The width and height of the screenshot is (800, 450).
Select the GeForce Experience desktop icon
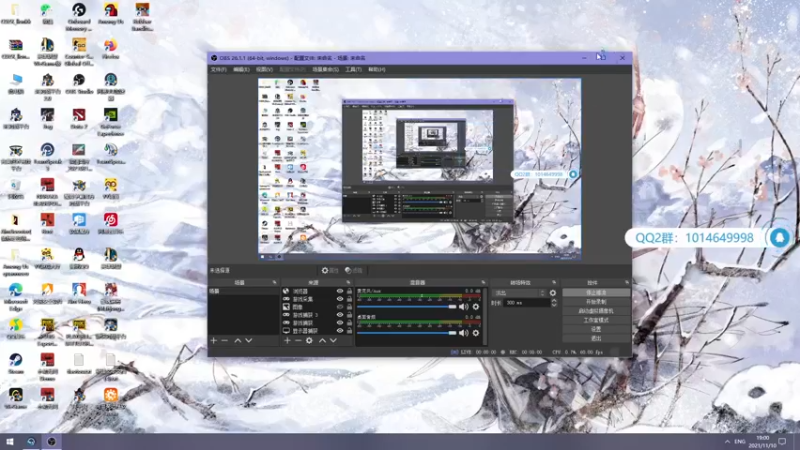click(x=111, y=122)
